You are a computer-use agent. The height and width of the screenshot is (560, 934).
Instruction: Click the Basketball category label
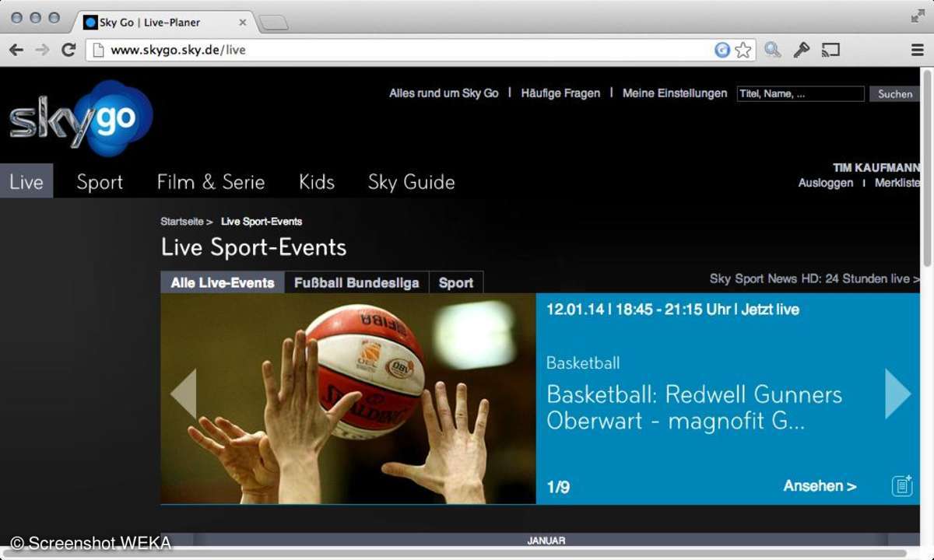(583, 363)
